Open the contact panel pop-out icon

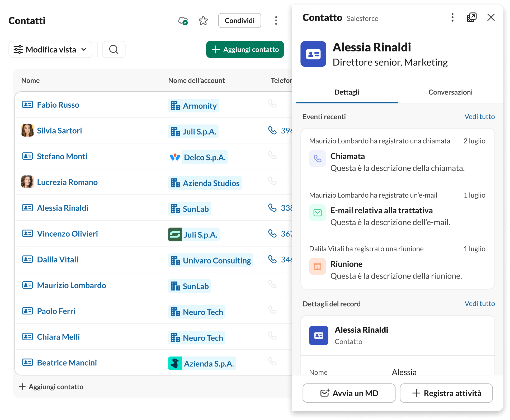472,17
